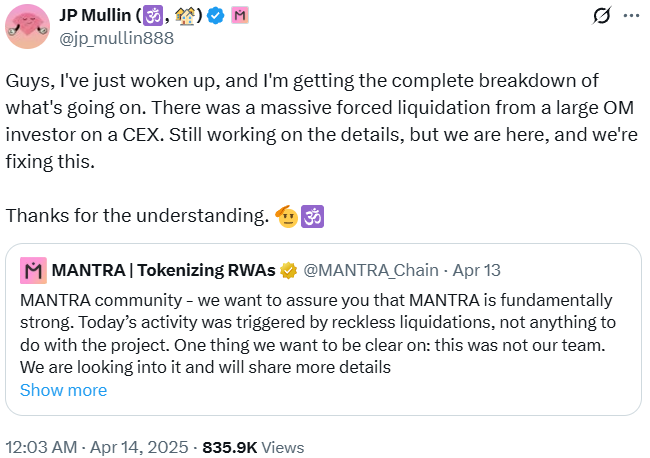Open the MANTRA avatar in the quoted tweet
This screenshot has width=650, height=458.
(33, 270)
